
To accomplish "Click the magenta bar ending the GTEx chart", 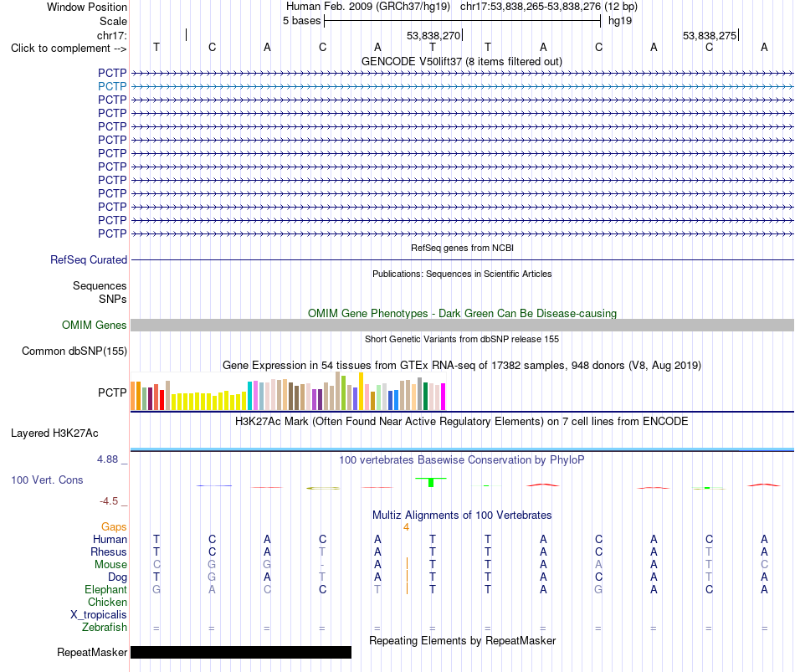I will click(444, 397).
